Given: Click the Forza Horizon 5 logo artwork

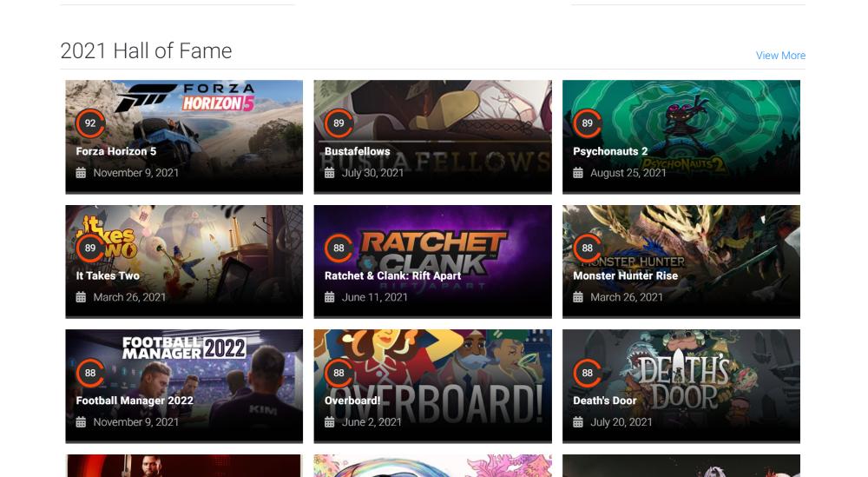Looking at the screenshot, I should pos(186,97).
